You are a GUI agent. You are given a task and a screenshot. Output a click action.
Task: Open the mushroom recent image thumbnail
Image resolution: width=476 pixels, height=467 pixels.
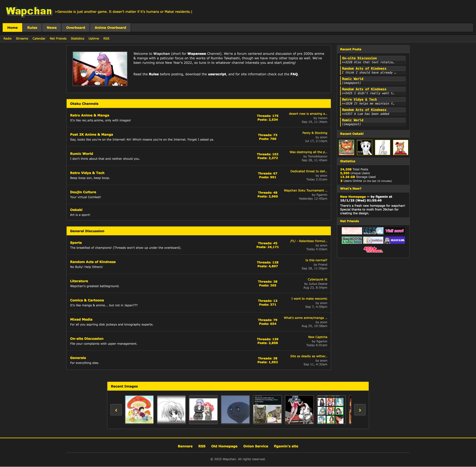click(x=139, y=409)
